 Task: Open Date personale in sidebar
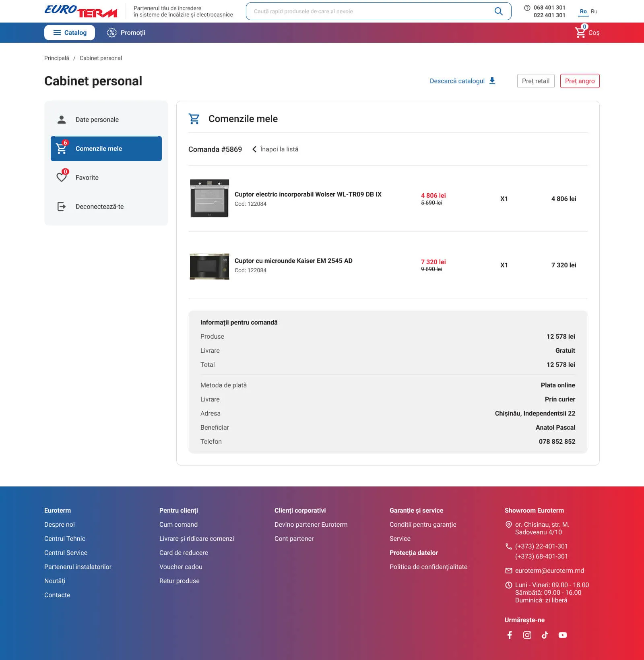(97, 120)
